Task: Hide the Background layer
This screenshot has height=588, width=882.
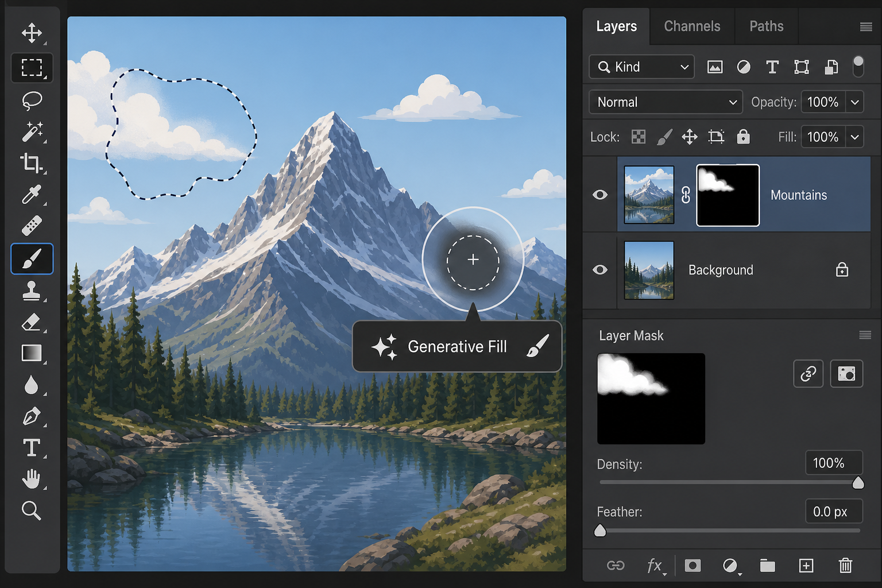Action: click(600, 270)
